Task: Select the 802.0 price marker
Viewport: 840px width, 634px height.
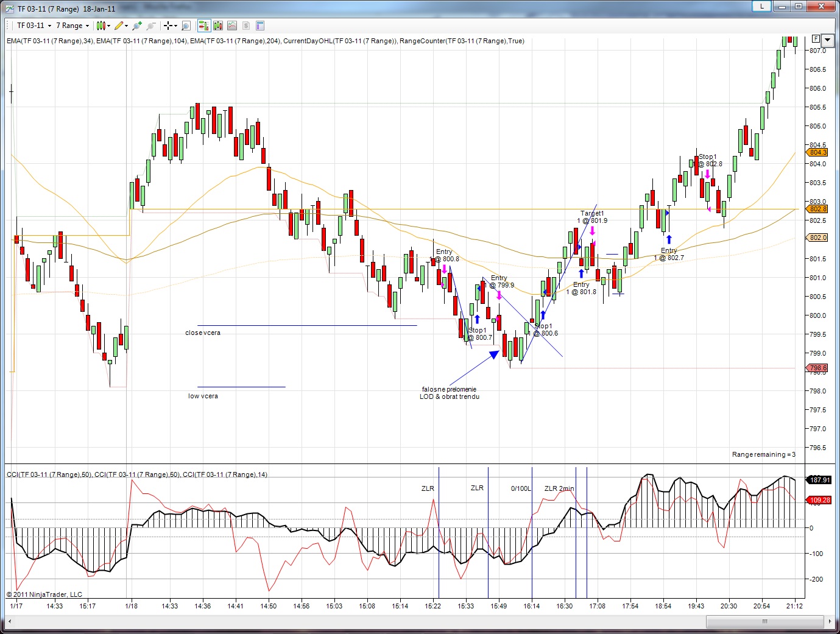Action: (x=817, y=238)
